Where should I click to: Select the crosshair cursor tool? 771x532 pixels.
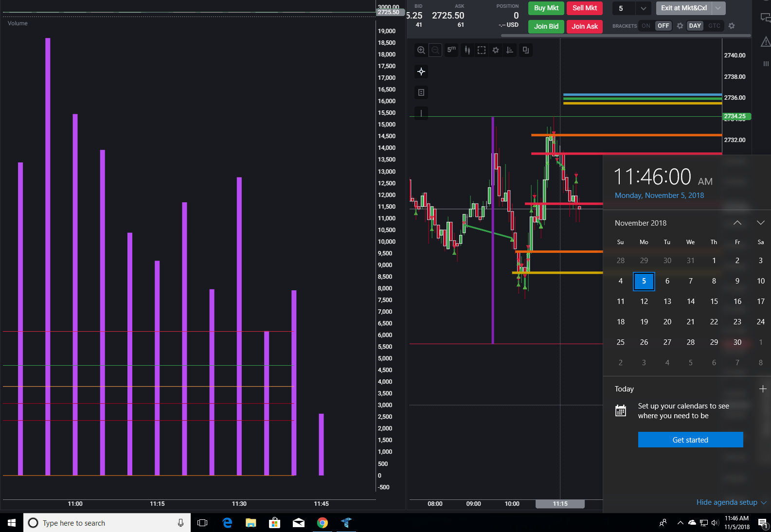point(421,71)
